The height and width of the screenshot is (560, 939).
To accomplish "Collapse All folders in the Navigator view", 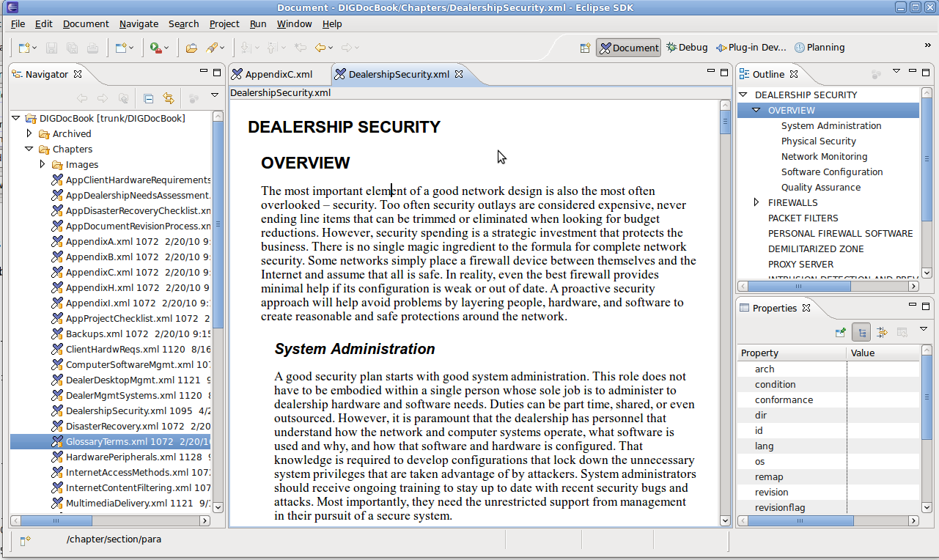I will (x=147, y=97).
